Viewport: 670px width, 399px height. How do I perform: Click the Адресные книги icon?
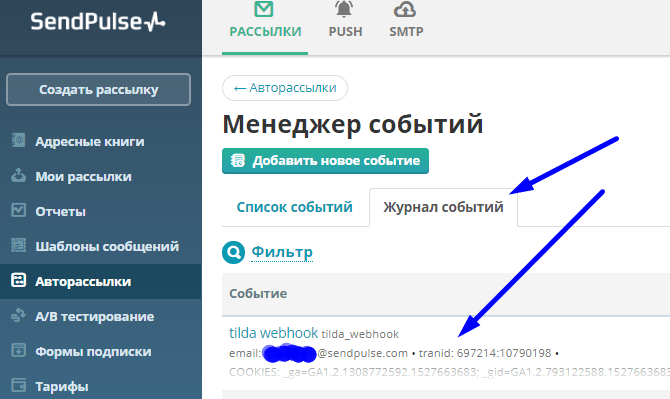pyautogui.click(x=18, y=141)
